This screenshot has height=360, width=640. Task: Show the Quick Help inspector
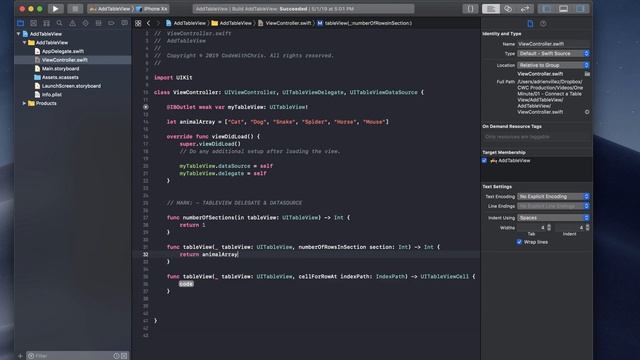click(x=543, y=24)
